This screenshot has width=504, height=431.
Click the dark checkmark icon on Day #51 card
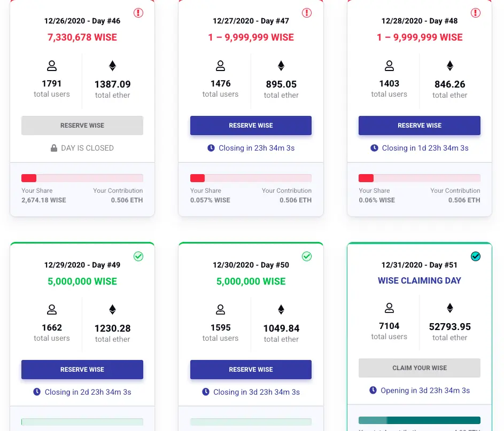click(x=475, y=256)
